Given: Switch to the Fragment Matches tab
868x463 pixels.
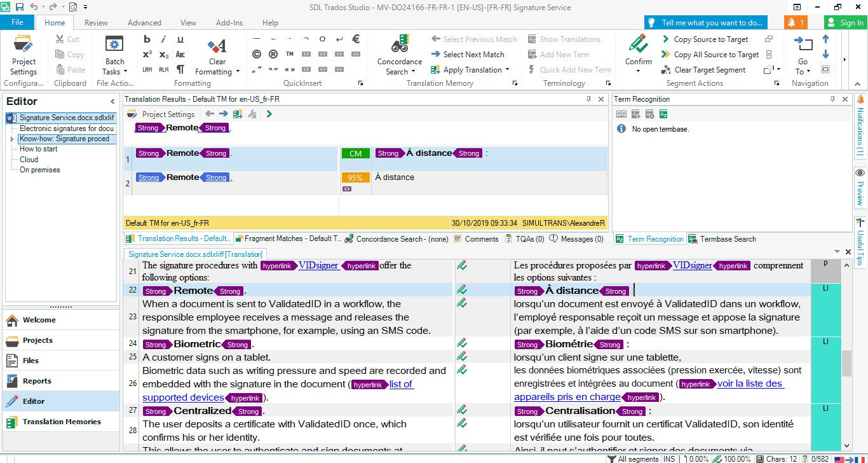Looking at the screenshot, I should [288, 238].
